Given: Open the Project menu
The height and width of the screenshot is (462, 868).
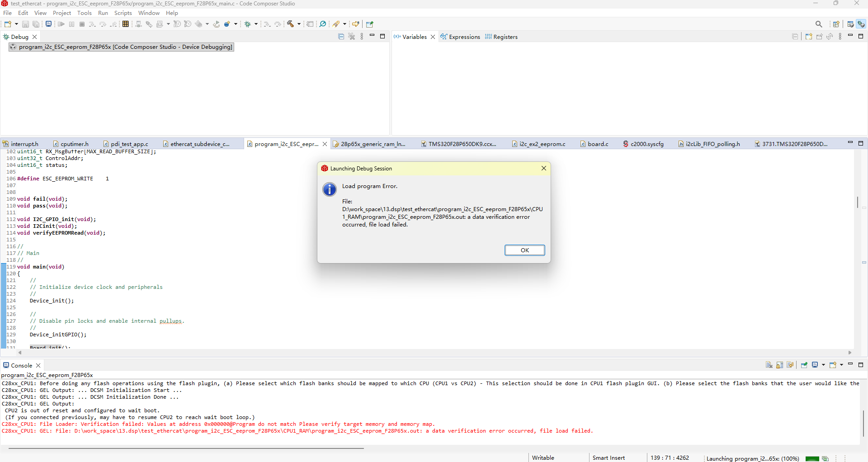Looking at the screenshot, I should tap(62, 13).
